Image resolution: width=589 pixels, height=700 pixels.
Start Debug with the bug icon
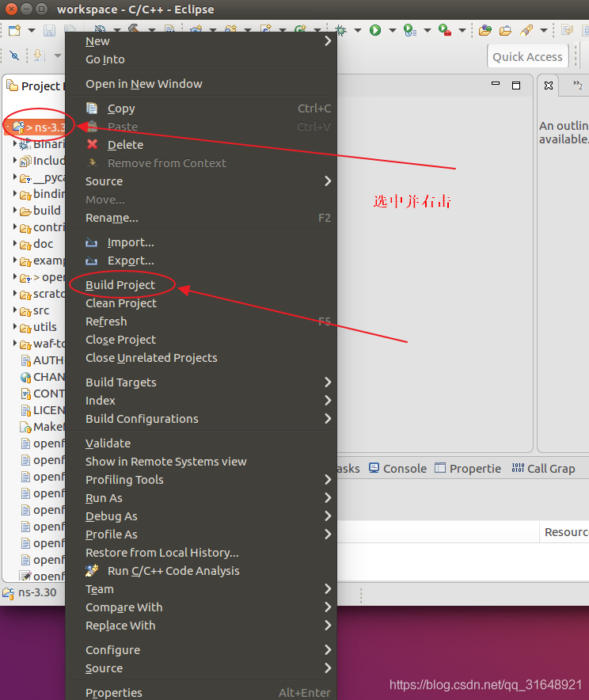coord(341,30)
